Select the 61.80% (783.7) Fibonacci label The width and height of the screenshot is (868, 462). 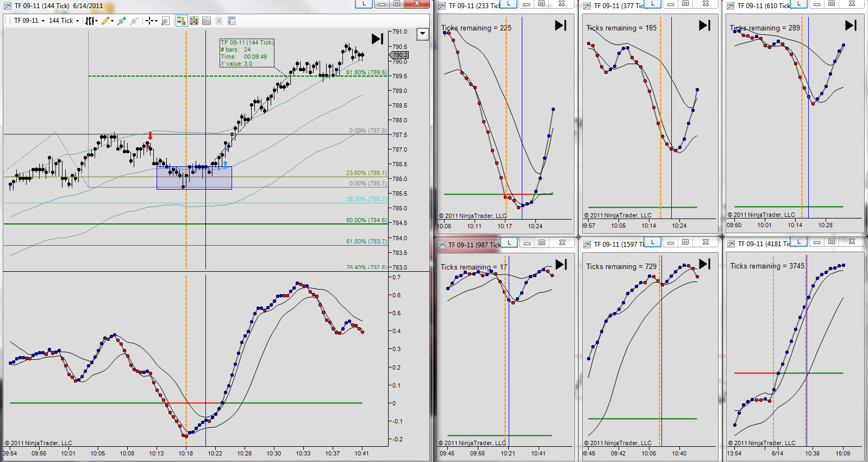(366, 241)
